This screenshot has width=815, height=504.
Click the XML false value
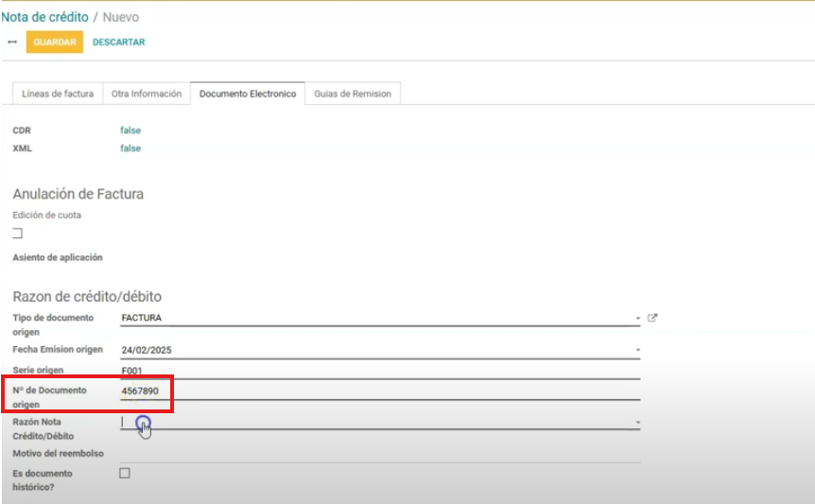(x=130, y=148)
